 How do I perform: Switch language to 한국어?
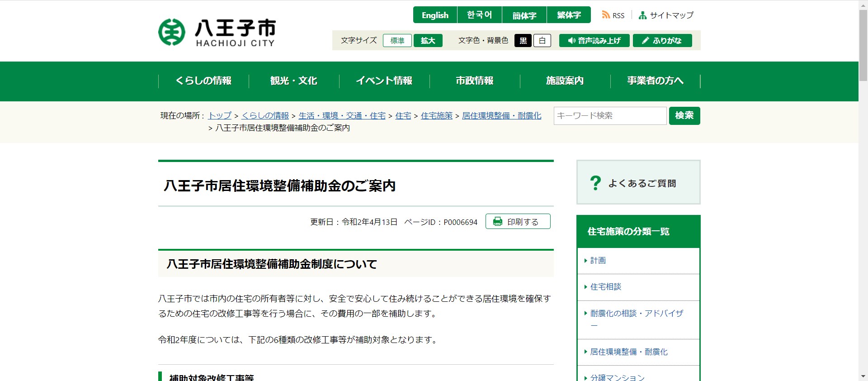point(479,15)
